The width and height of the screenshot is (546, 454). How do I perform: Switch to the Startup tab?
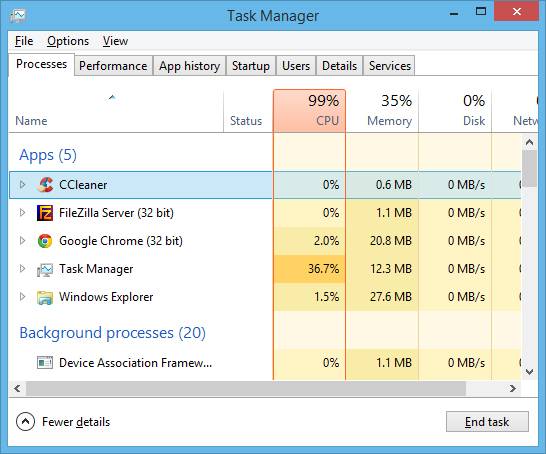point(251,66)
